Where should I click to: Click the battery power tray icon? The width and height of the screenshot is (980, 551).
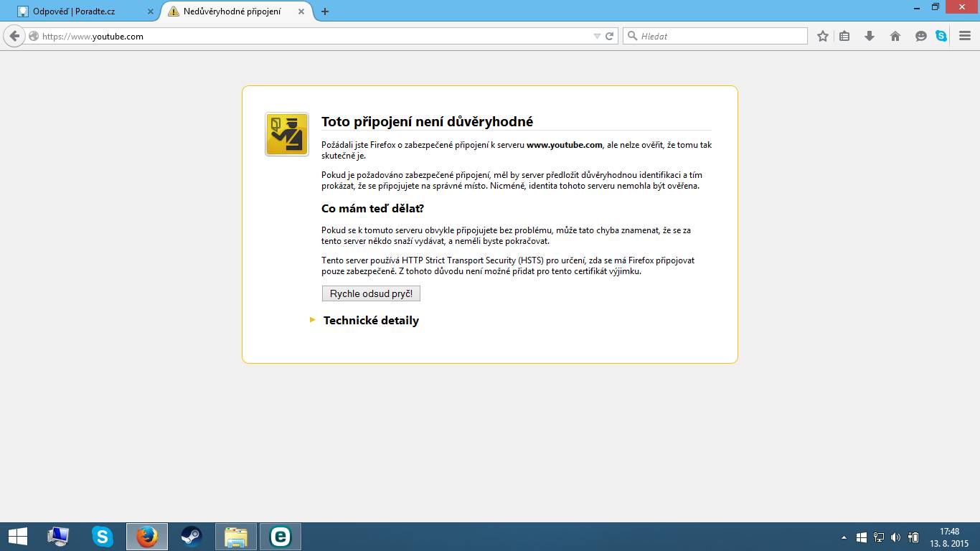[x=913, y=537]
